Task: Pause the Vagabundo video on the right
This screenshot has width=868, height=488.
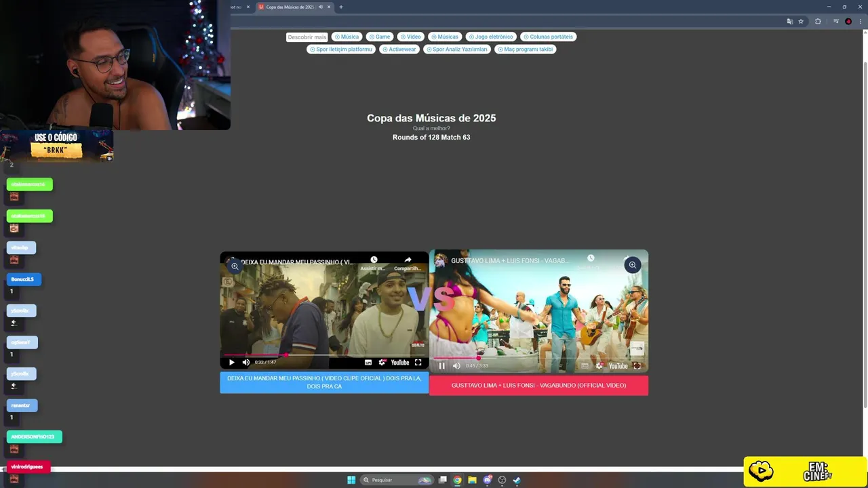Action: click(x=442, y=366)
